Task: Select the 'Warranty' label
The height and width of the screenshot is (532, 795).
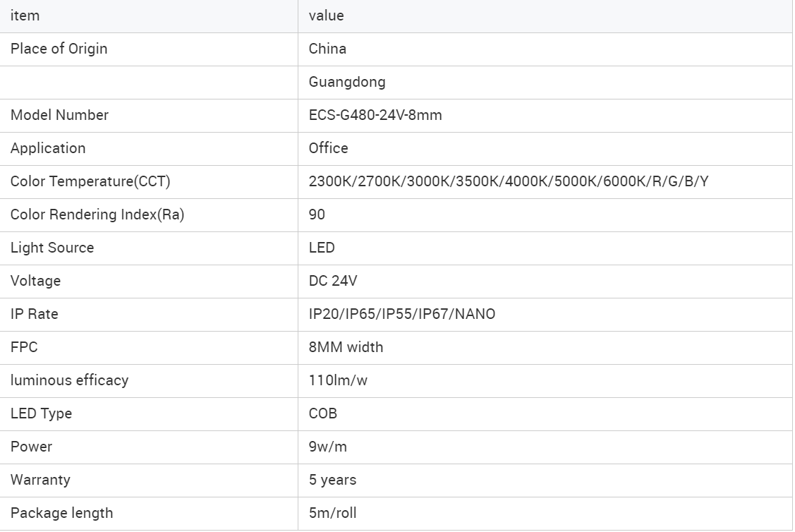Action: click(41, 480)
